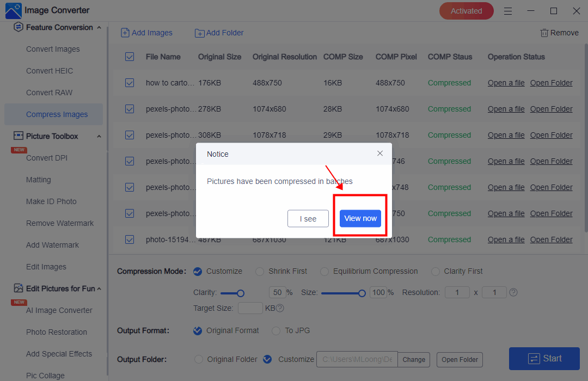Click the resolution help question mark icon
Viewport: 588px width, 381px height.
[x=513, y=292]
